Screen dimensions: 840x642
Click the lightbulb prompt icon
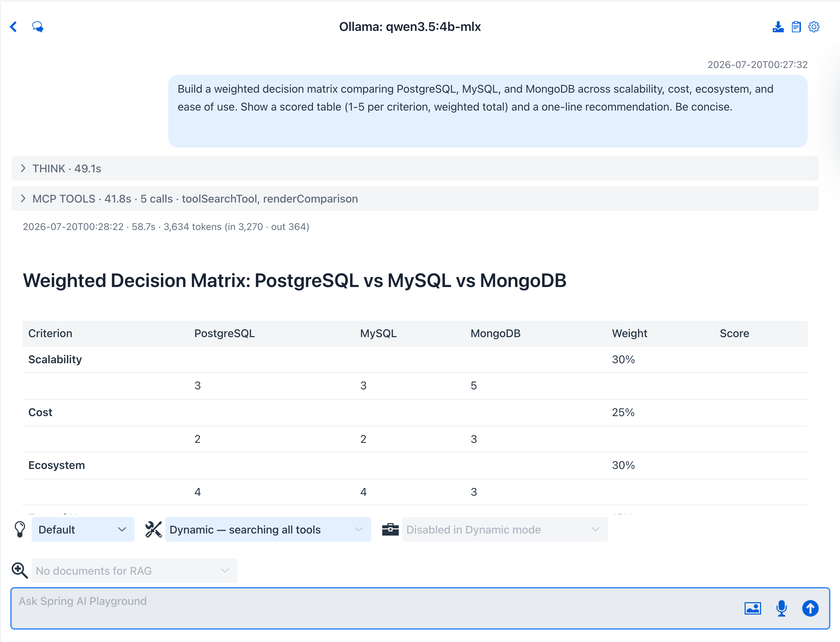coord(20,529)
